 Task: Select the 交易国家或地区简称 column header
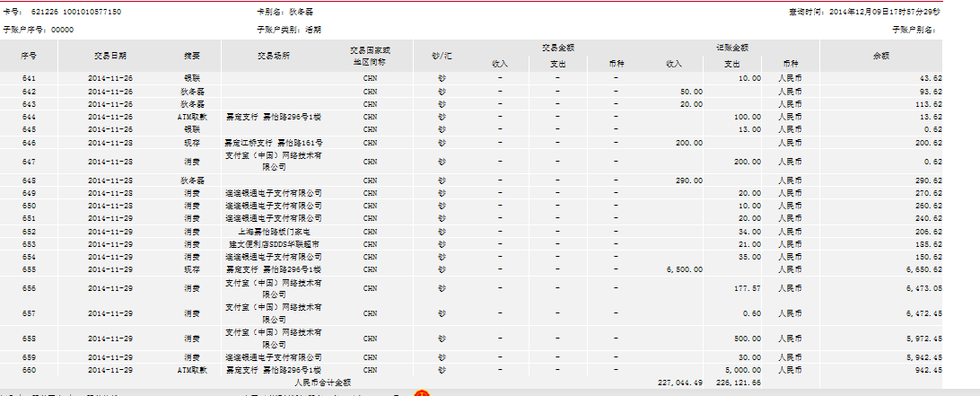tap(369, 56)
